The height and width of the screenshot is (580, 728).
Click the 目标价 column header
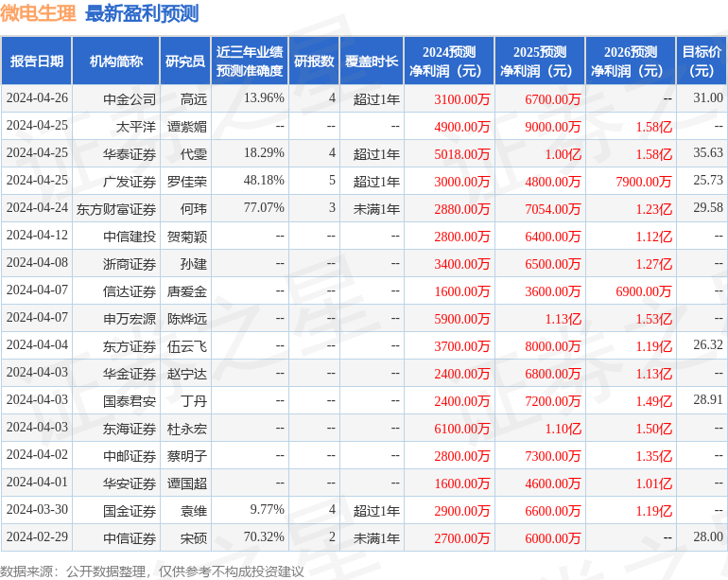click(702, 61)
